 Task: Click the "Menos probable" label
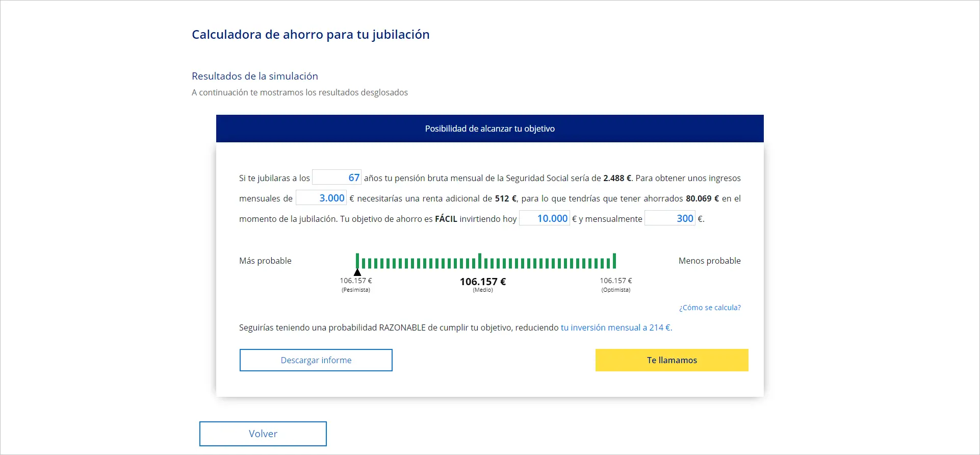click(709, 261)
